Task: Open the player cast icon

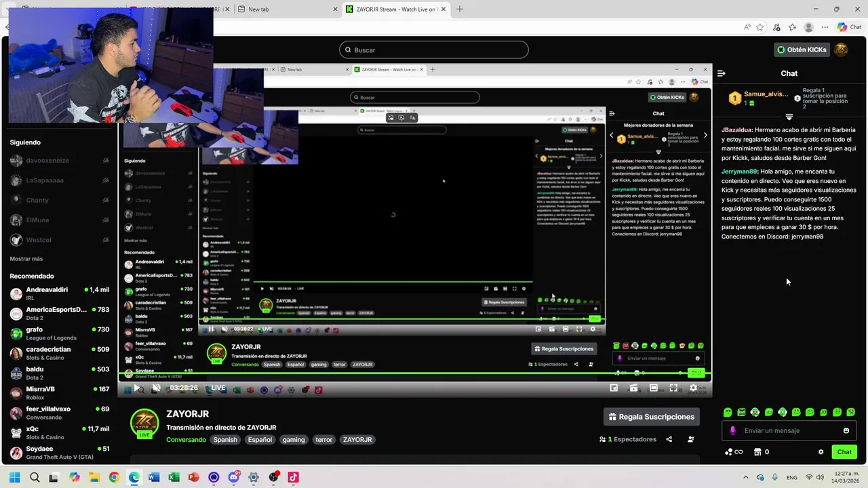Action: point(633,388)
